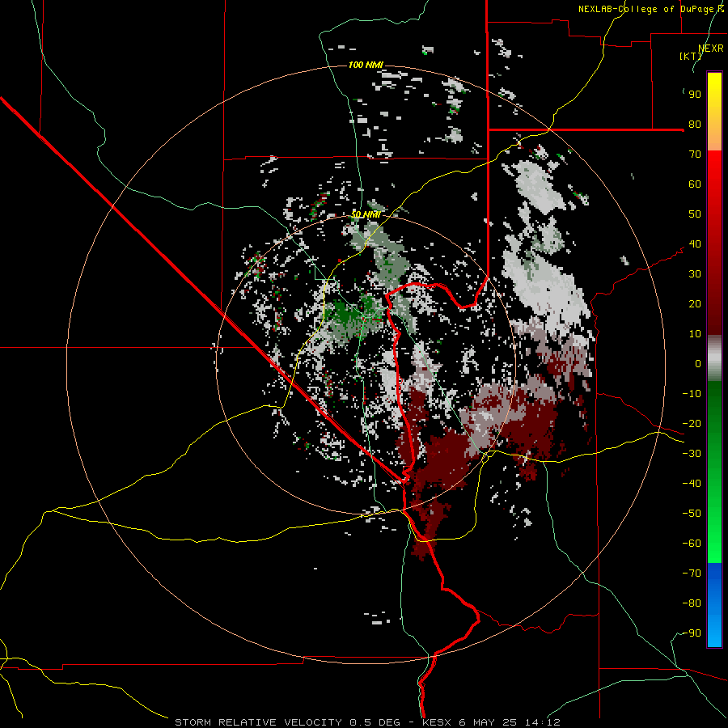728x728 pixels.
Task: Click the gray zero segment of color bar
Action: 714,358
